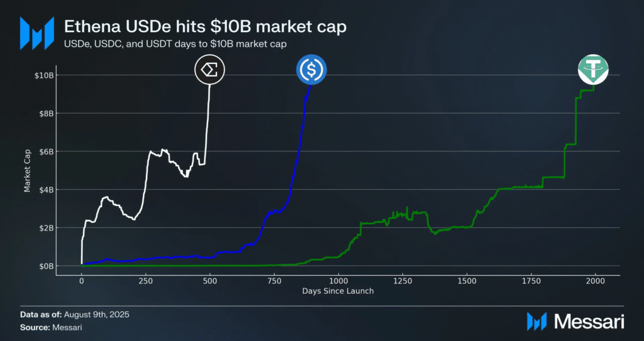The width and height of the screenshot is (644, 341).
Task: Click the green Tether USDT icon
Action: tap(593, 69)
